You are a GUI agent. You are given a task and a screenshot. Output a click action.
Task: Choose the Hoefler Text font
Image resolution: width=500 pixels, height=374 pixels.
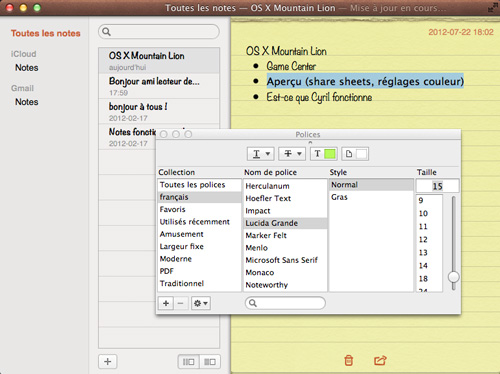[285, 198]
